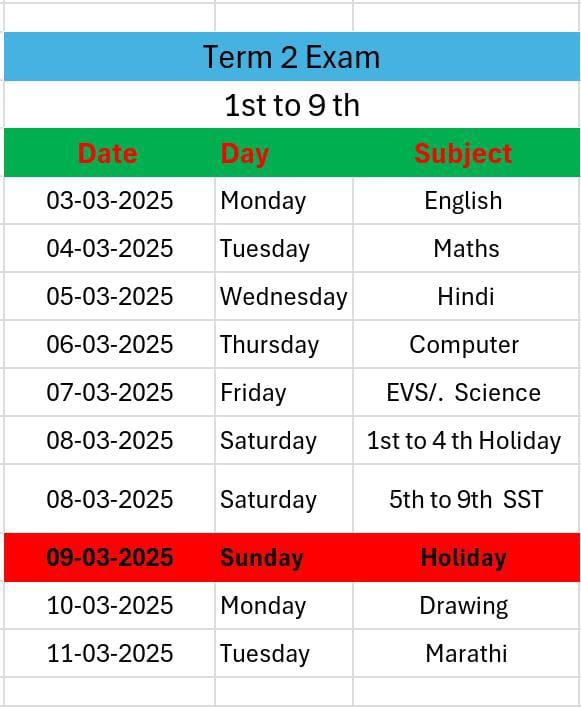Viewport: 581px width, 707px height.
Task: Click the Drawing subject cell
Action: pyautogui.click(x=466, y=605)
